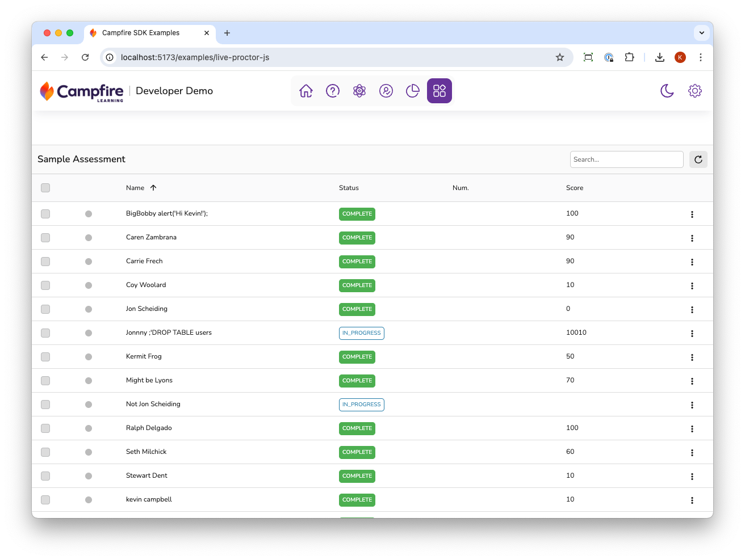Click the table refresh button

click(698, 159)
